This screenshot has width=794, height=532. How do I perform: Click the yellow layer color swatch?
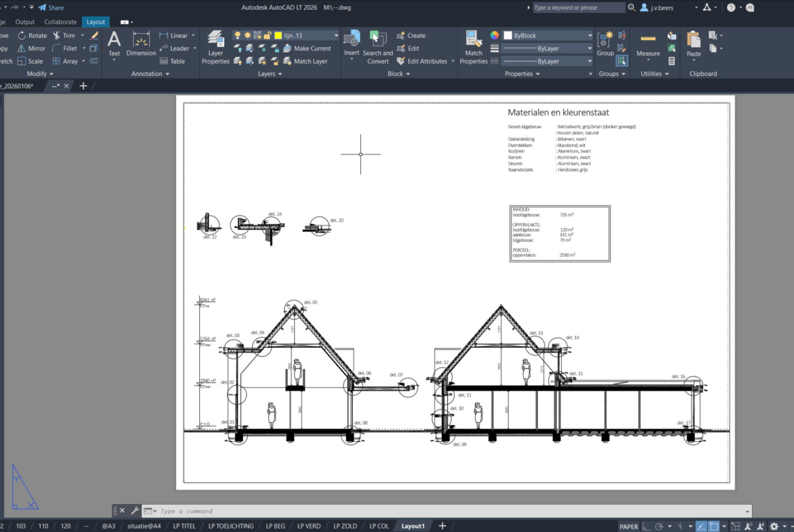pos(278,35)
